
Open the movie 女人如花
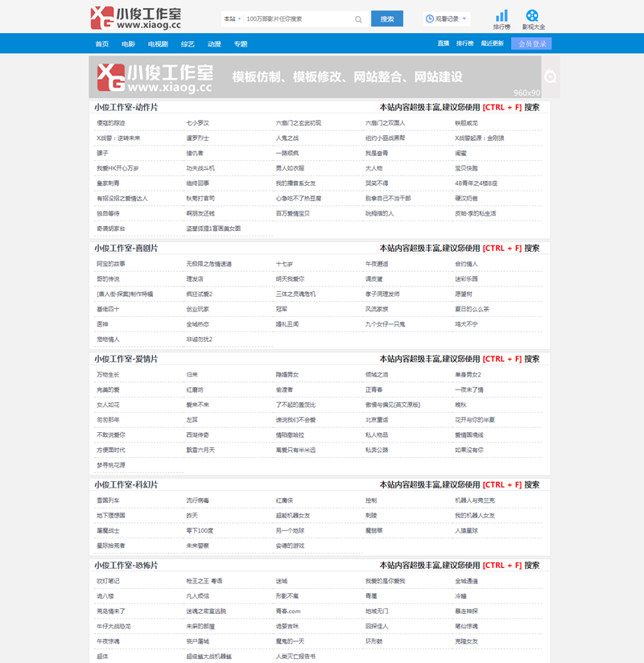pos(108,405)
